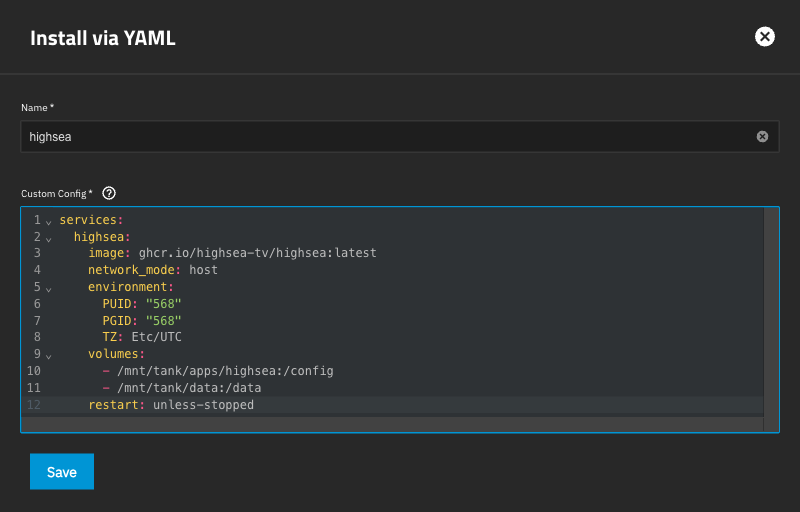Click the services: key text
Image resolution: width=800 pixels, height=512 pixels.
91,220
